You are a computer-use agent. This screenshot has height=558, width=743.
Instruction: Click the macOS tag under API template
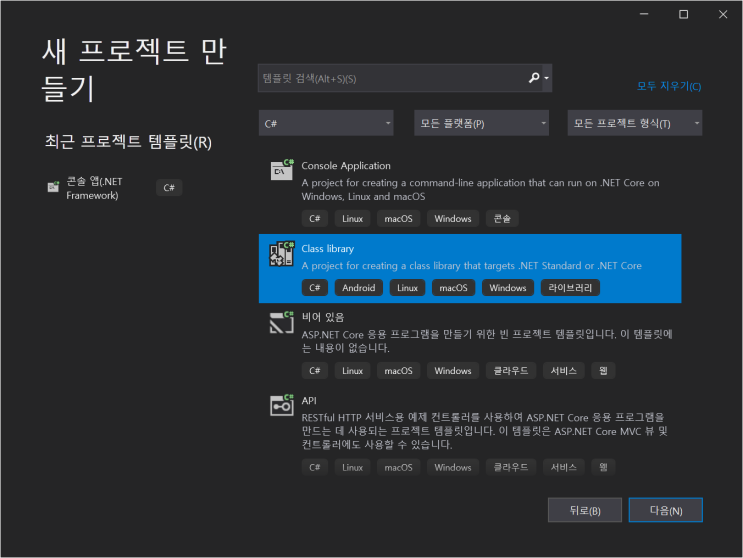398,467
